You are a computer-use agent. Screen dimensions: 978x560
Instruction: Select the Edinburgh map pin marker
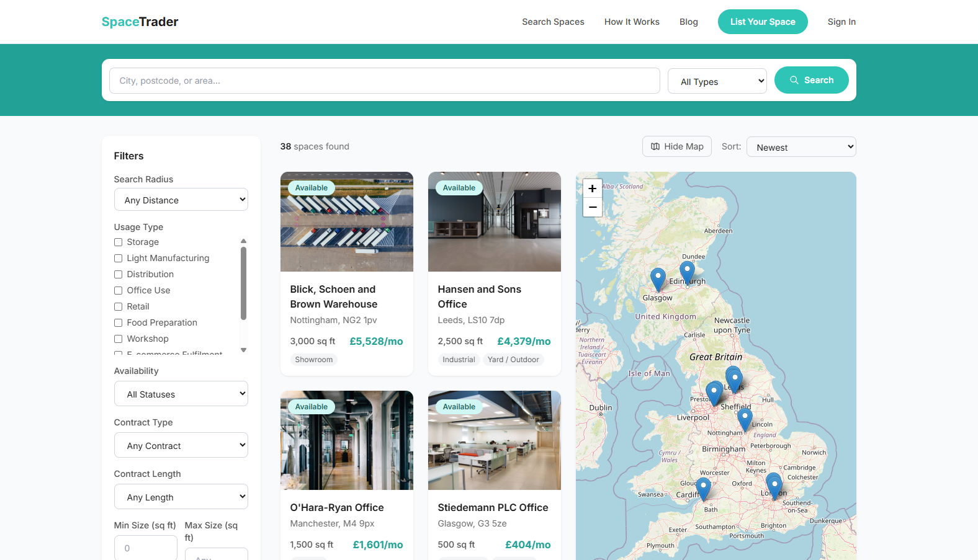[x=687, y=272]
